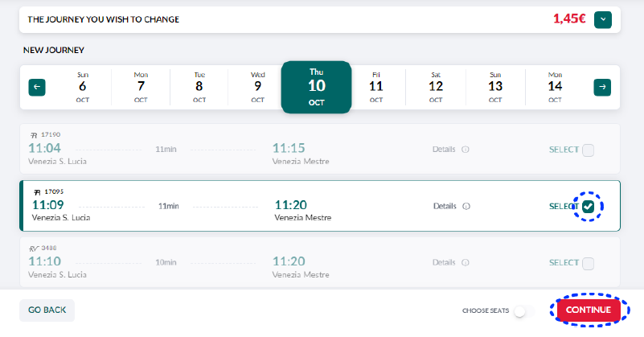Select Wednesday 9 October date tab
Image resolution: width=644 pixels, height=337 pixels.
click(257, 87)
